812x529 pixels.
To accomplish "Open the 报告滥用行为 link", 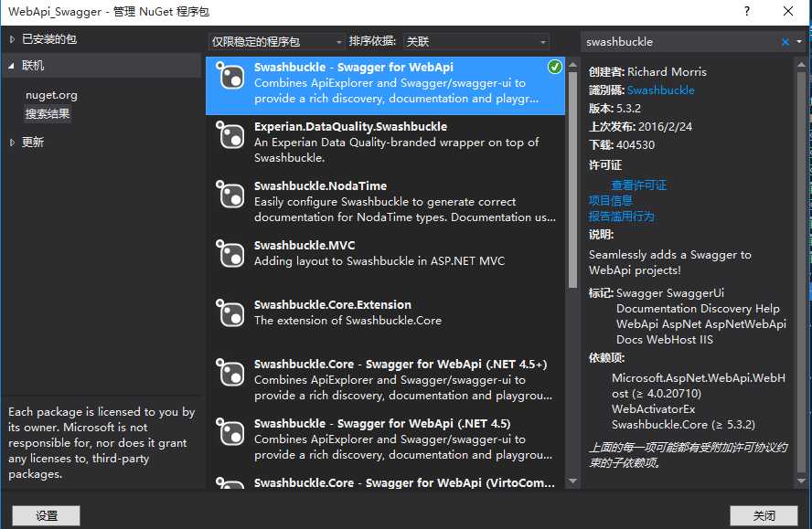I will (621, 217).
